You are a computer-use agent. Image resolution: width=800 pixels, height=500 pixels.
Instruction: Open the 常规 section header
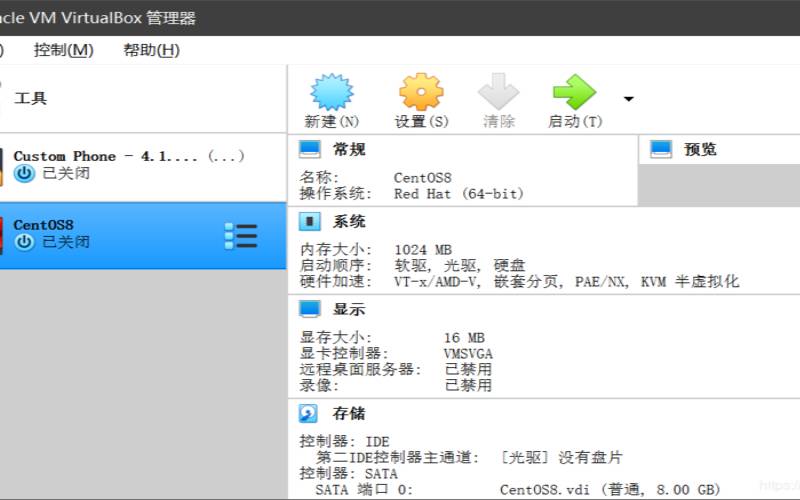pos(349,149)
